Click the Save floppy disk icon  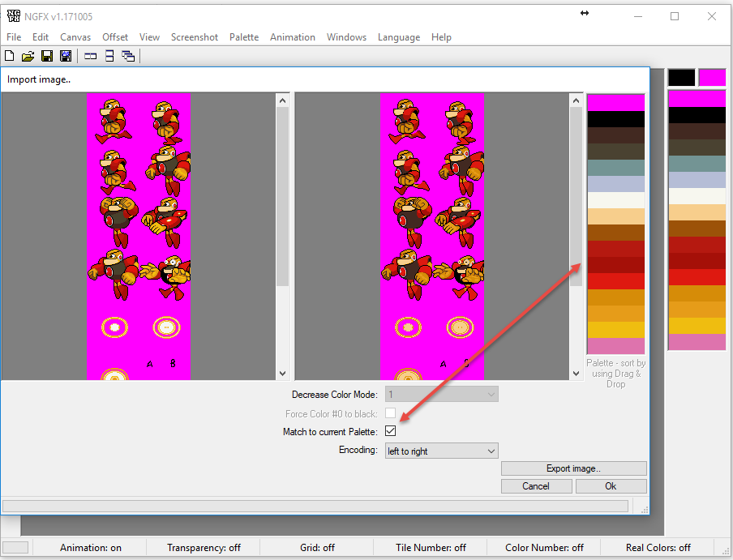coord(46,56)
